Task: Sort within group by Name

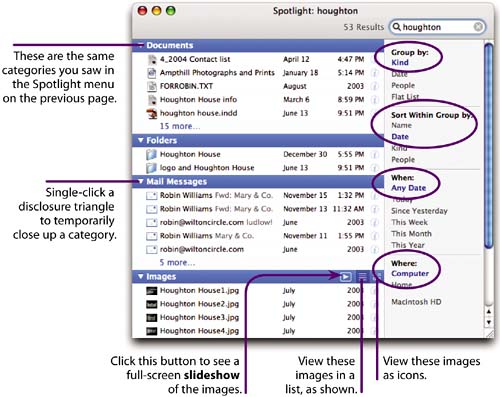Action: (401, 125)
